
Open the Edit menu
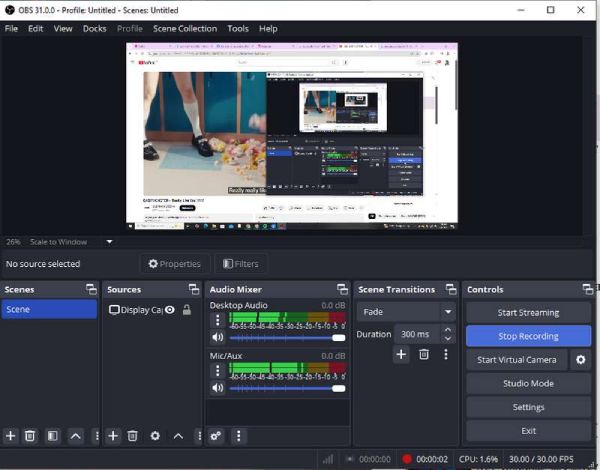coord(35,29)
